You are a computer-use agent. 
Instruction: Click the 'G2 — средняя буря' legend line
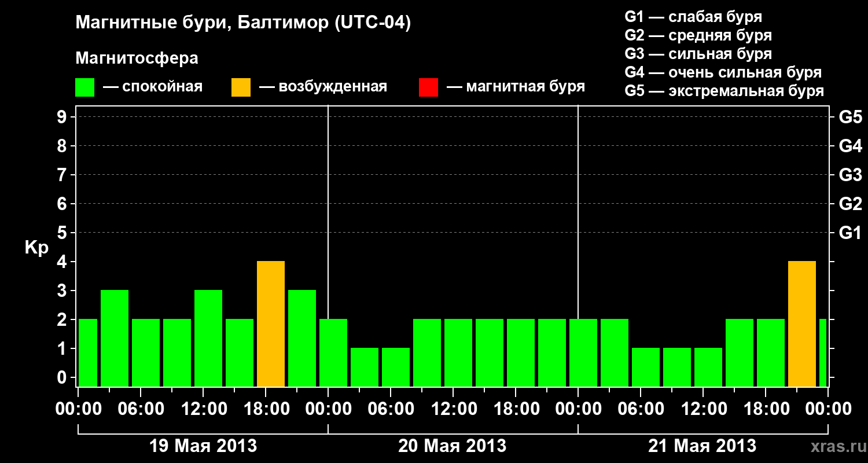pyautogui.click(x=698, y=35)
